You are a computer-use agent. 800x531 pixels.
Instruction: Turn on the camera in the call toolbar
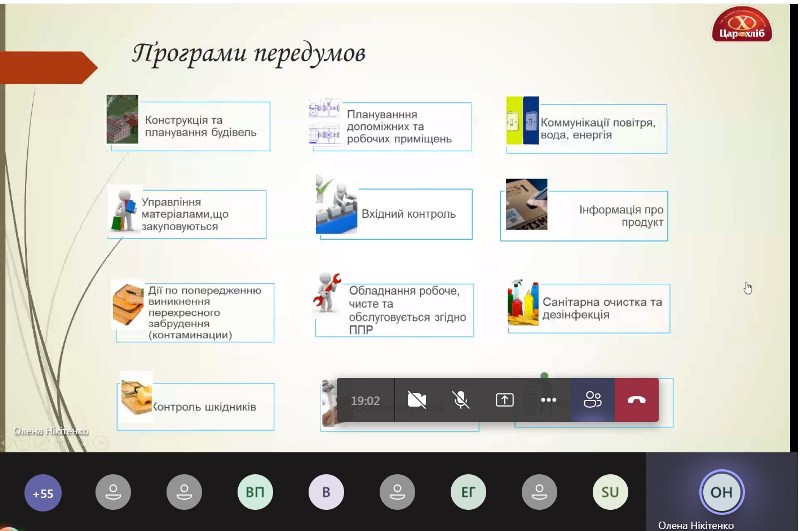[417, 400]
